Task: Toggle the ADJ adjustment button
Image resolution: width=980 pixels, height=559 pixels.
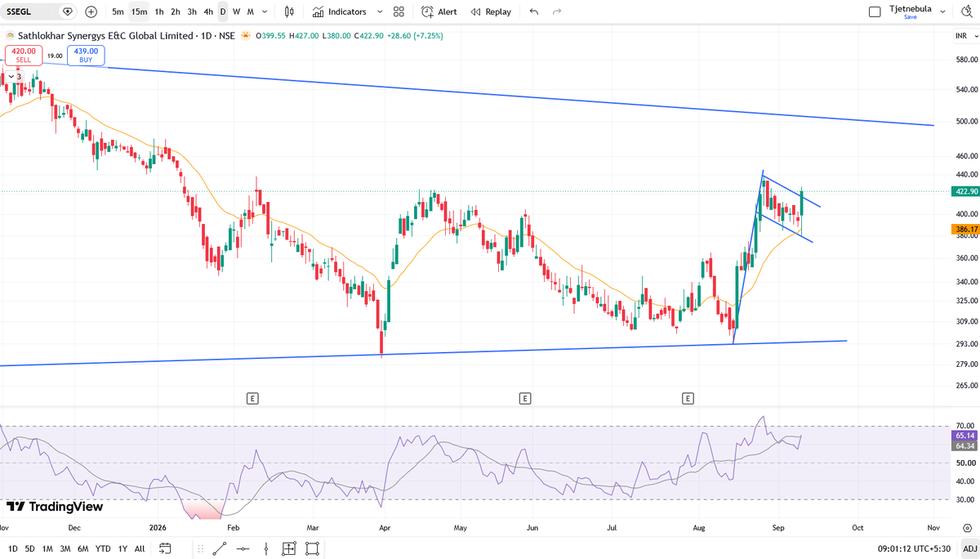Action: coord(969,548)
